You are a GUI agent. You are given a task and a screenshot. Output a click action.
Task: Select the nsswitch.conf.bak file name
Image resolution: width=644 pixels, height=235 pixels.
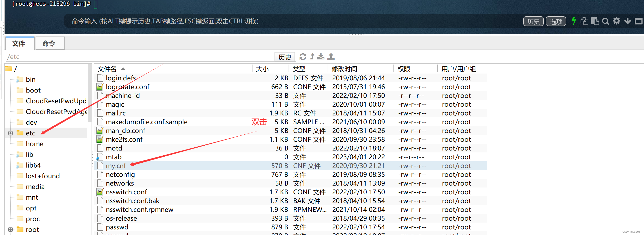(132, 201)
